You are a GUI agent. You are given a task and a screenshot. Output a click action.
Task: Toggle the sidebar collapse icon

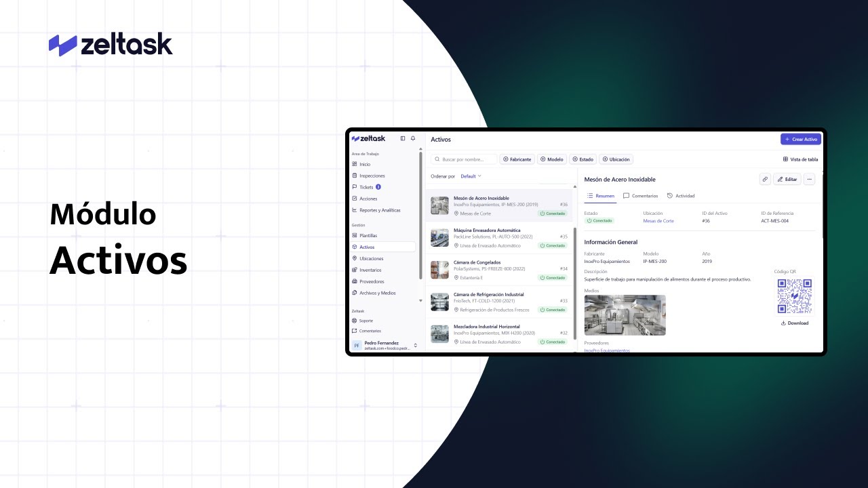[x=403, y=138]
